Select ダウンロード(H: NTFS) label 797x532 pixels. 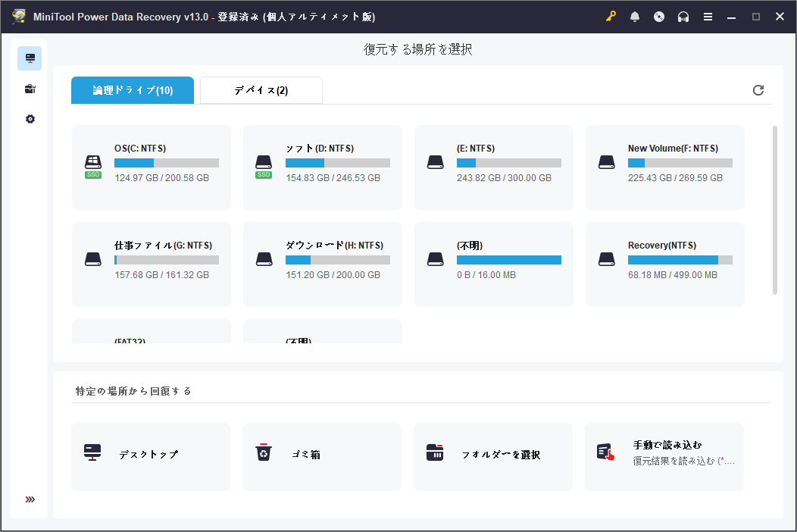334,246
